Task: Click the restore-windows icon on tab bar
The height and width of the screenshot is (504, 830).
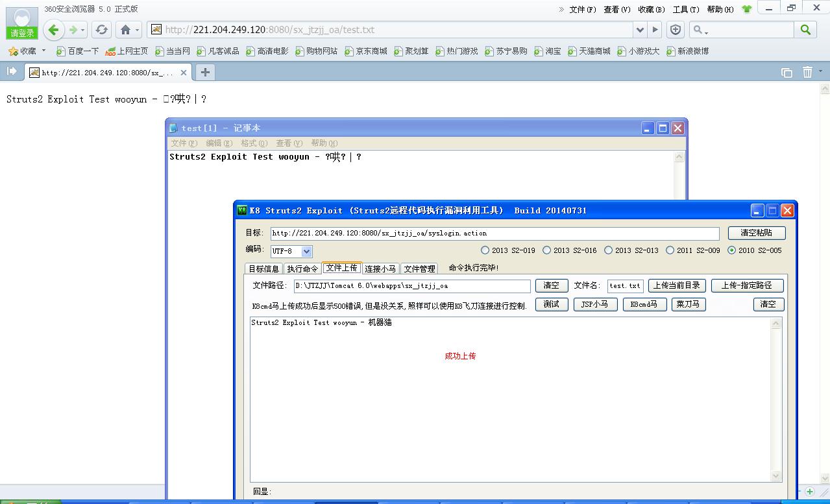Action: pyautogui.click(x=787, y=73)
